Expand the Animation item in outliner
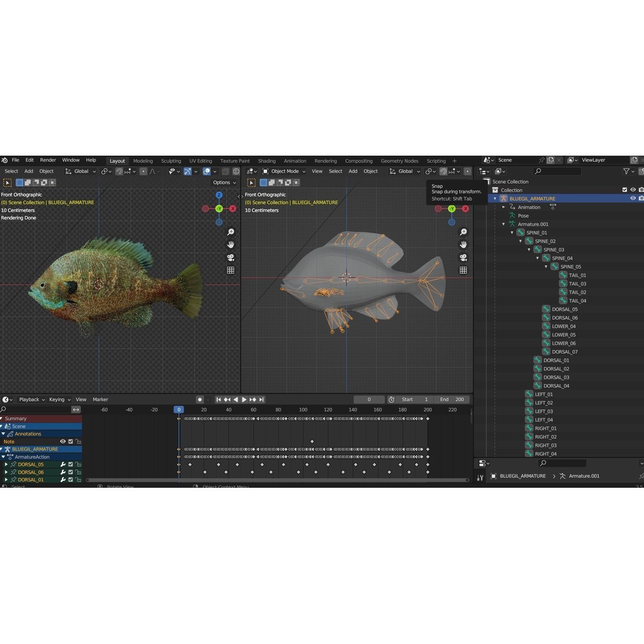The image size is (644, 644). [x=503, y=207]
